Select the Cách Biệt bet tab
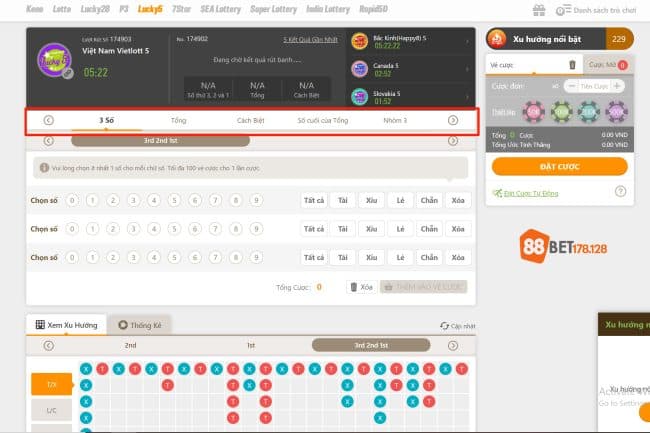The width and height of the screenshot is (650, 433). [x=250, y=121]
